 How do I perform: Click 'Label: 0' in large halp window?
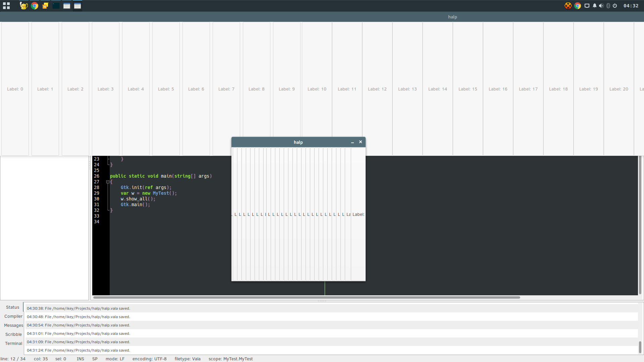pos(15,89)
